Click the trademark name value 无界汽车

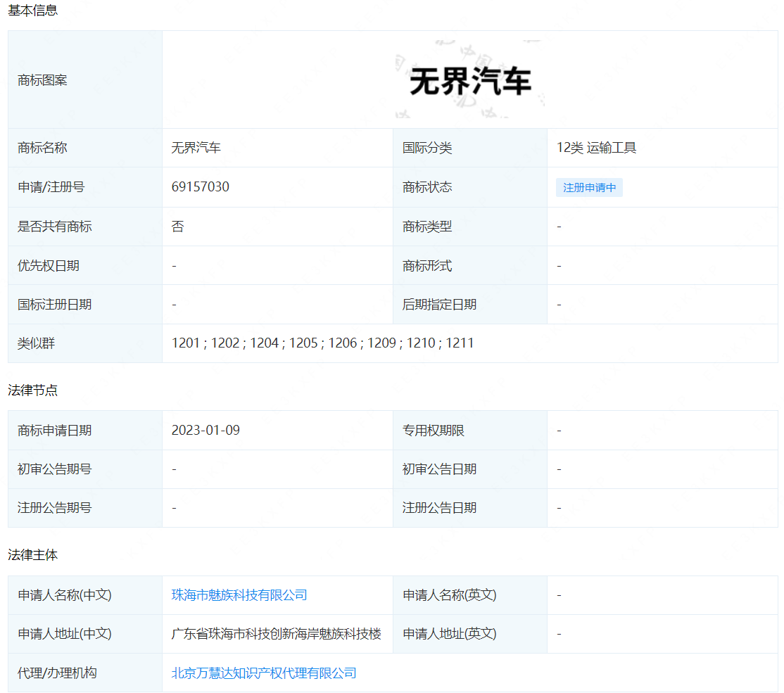coord(196,148)
